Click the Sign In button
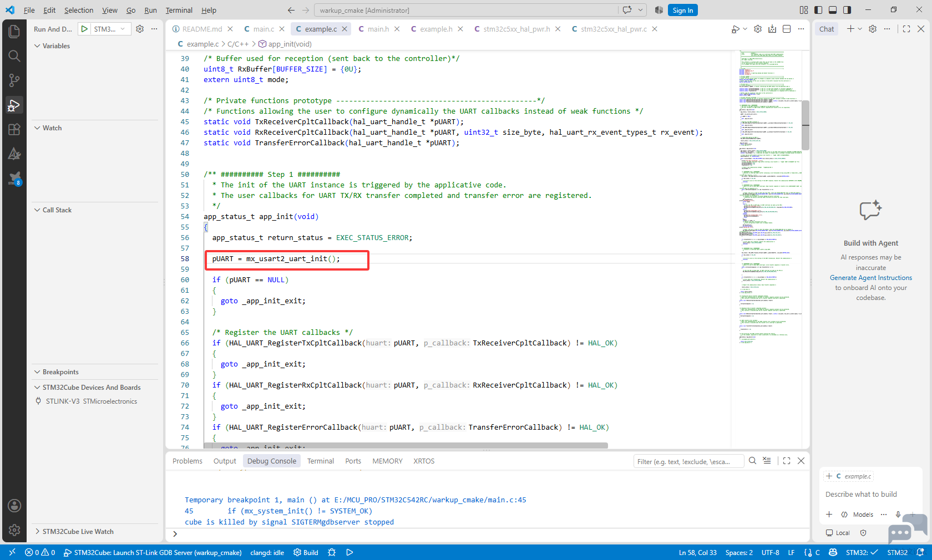 [x=682, y=10]
